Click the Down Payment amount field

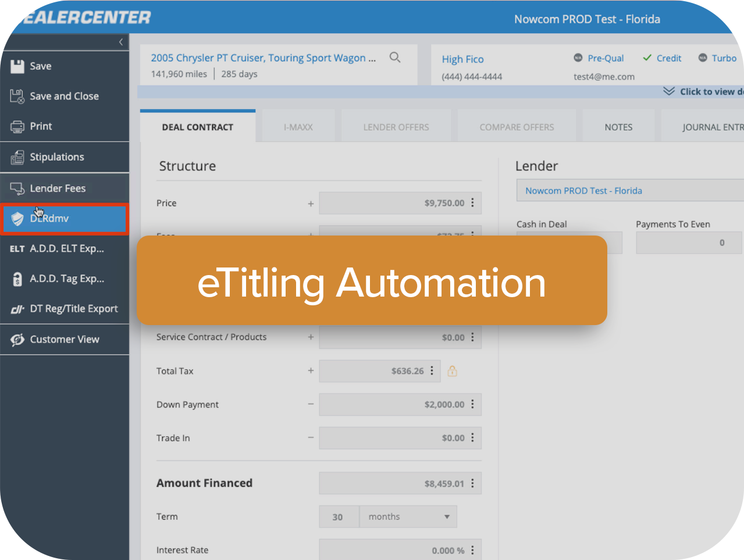(x=393, y=405)
